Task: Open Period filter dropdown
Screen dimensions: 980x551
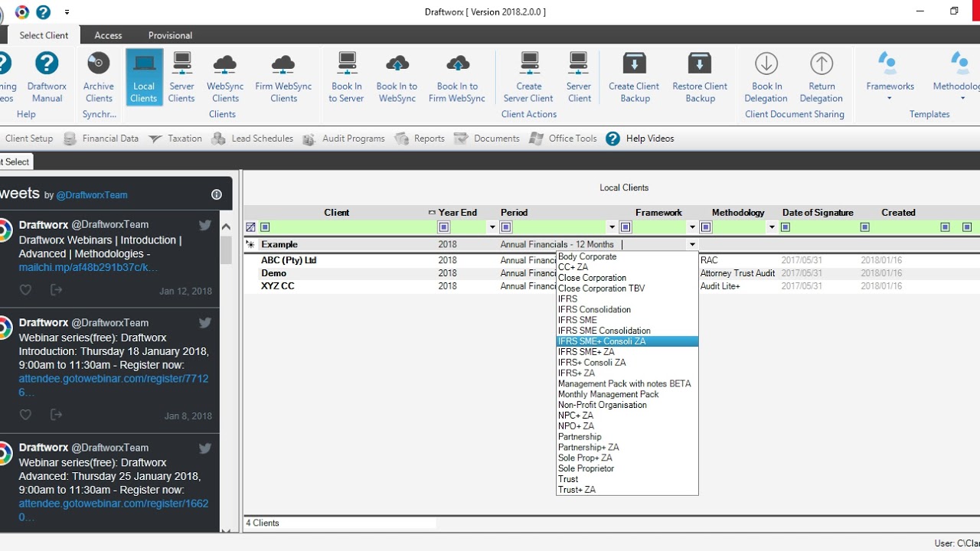Action: click(x=612, y=227)
